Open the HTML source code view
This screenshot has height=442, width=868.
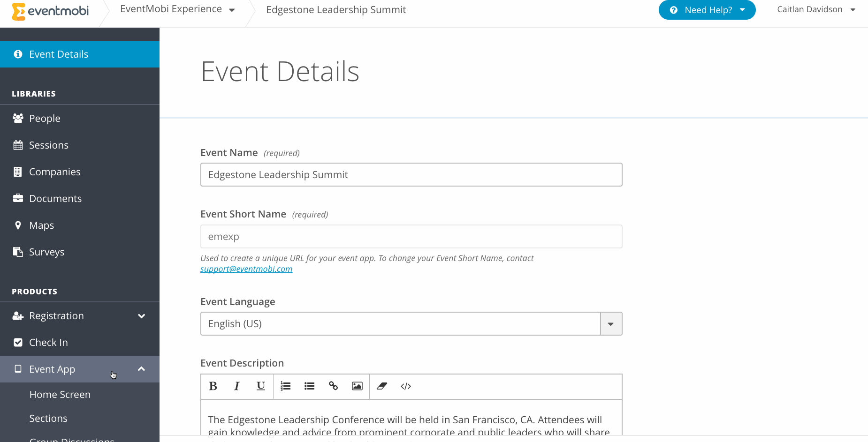(406, 386)
